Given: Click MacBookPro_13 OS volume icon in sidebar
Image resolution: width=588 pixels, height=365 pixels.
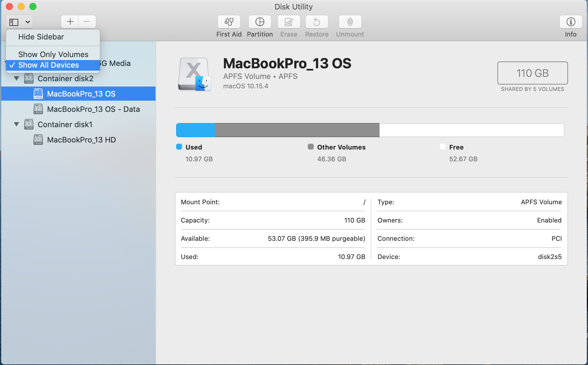Looking at the screenshot, I should [x=38, y=94].
